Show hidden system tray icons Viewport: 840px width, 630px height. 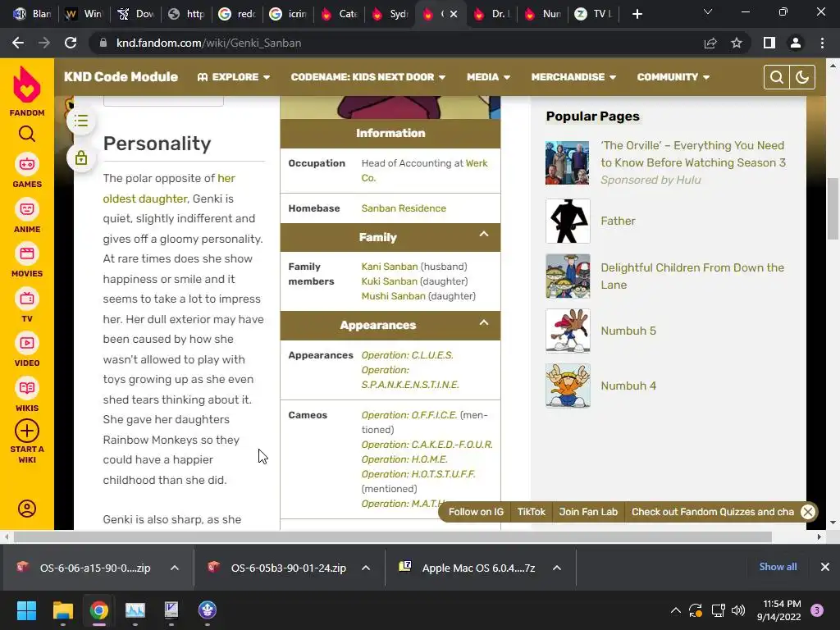pyautogui.click(x=676, y=610)
